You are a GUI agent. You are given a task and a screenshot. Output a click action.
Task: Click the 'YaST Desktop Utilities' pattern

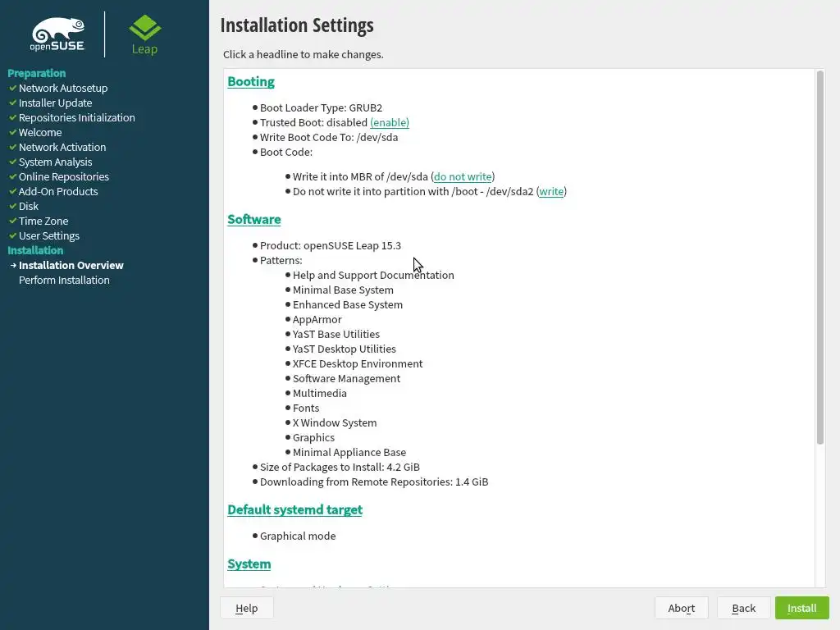tap(345, 349)
